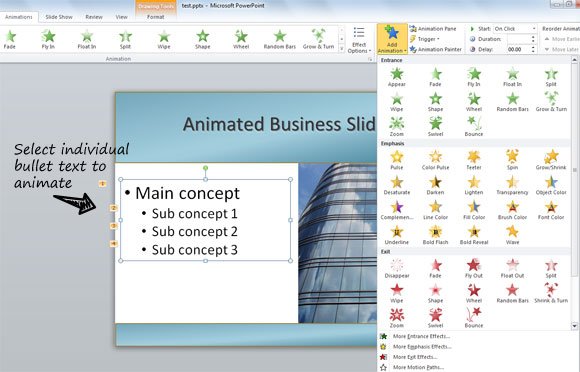
Task: Select the Swivel entrance effect
Action: (x=435, y=126)
